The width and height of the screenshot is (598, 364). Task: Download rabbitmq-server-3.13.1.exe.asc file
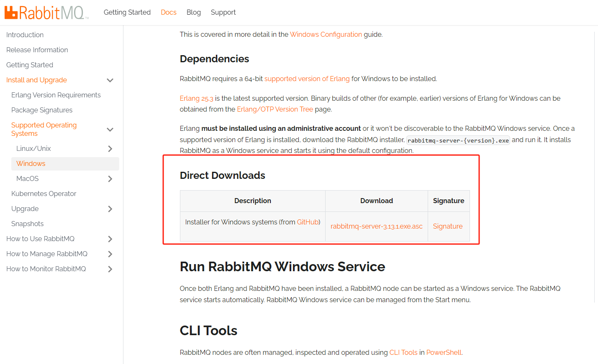tap(377, 226)
